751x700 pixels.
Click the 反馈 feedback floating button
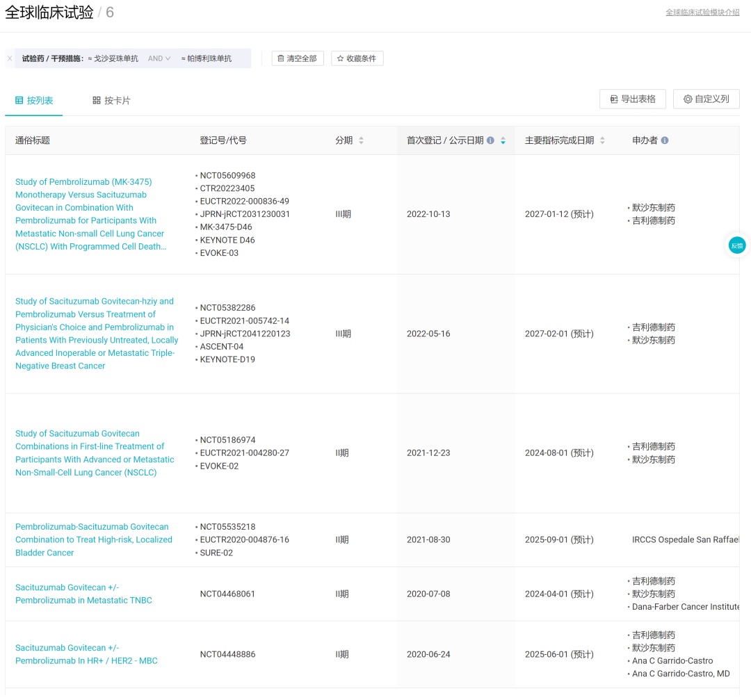pyautogui.click(x=736, y=245)
